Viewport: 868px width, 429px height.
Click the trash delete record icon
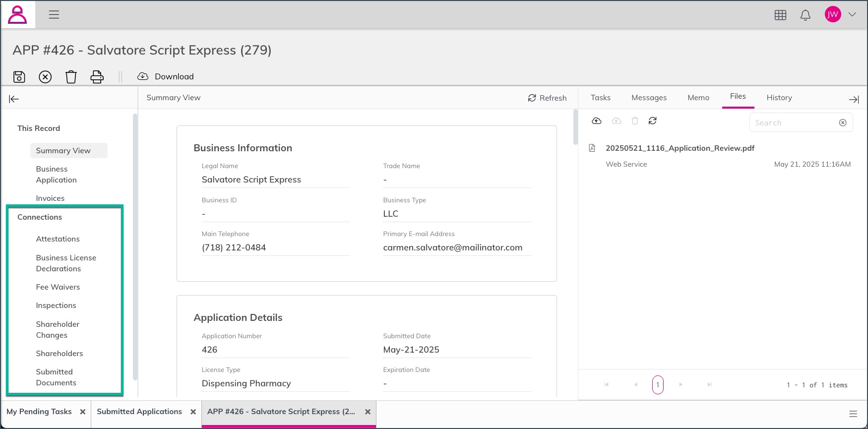(x=71, y=77)
